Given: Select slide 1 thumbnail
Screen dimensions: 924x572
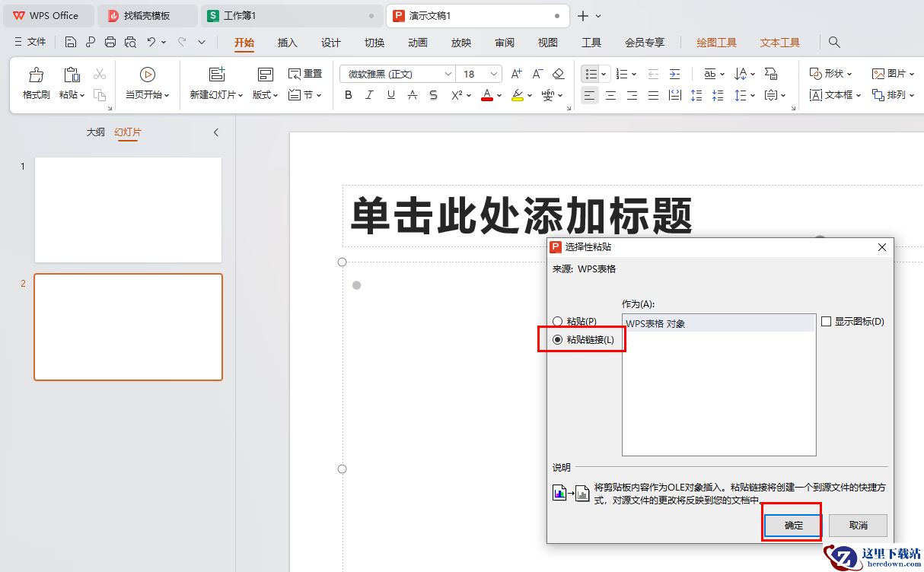Looking at the screenshot, I should 128,210.
